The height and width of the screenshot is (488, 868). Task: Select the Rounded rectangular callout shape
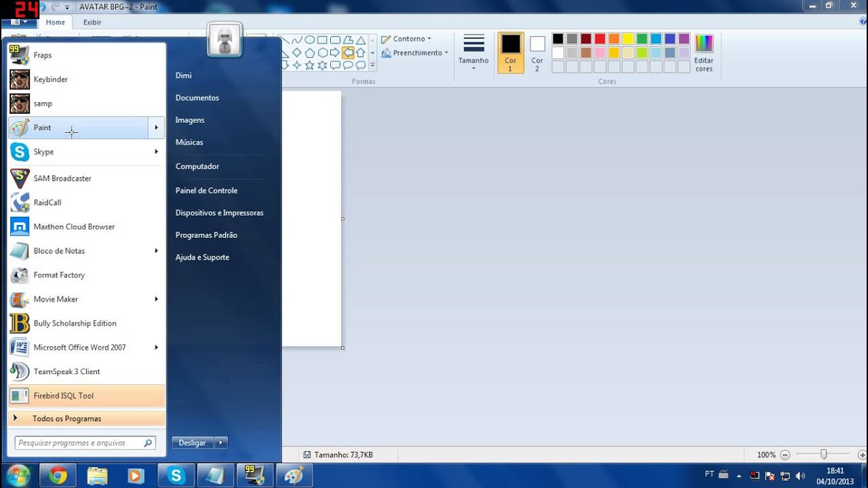click(335, 65)
